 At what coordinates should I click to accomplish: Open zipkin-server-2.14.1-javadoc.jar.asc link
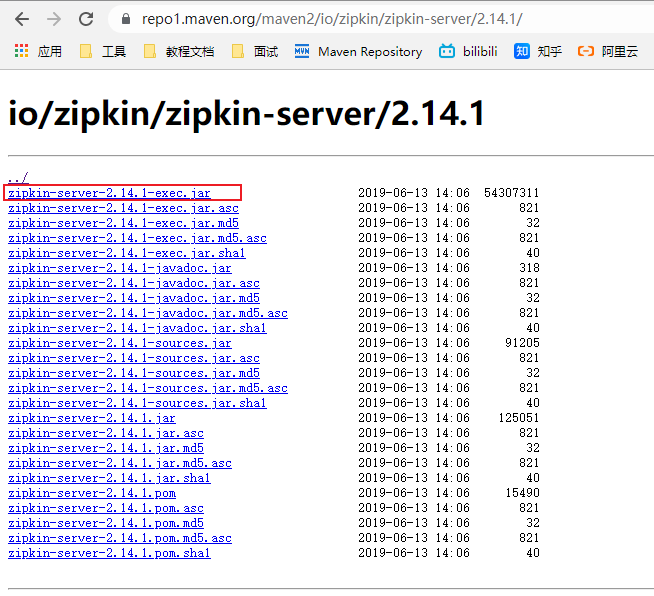(134, 283)
